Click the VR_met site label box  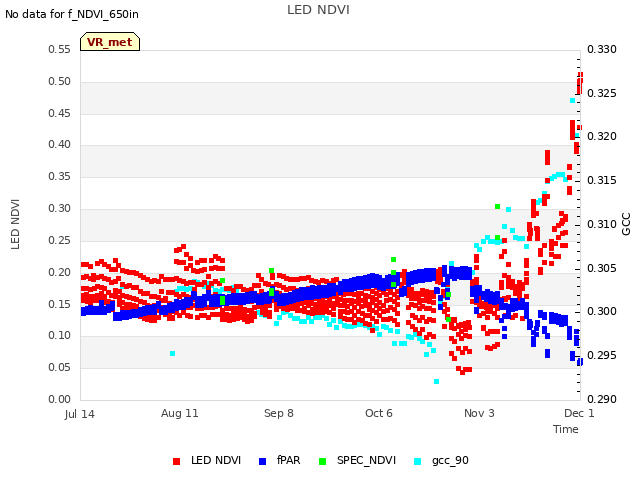click(110, 42)
